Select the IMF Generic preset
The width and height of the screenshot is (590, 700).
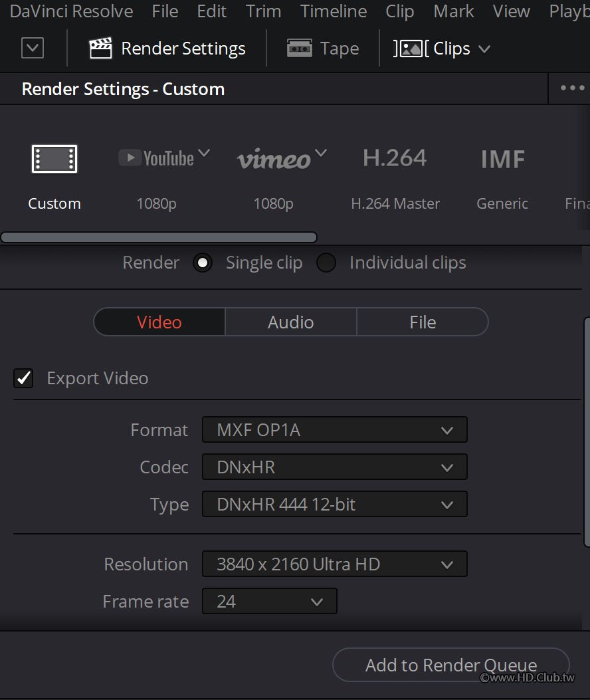click(x=502, y=160)
